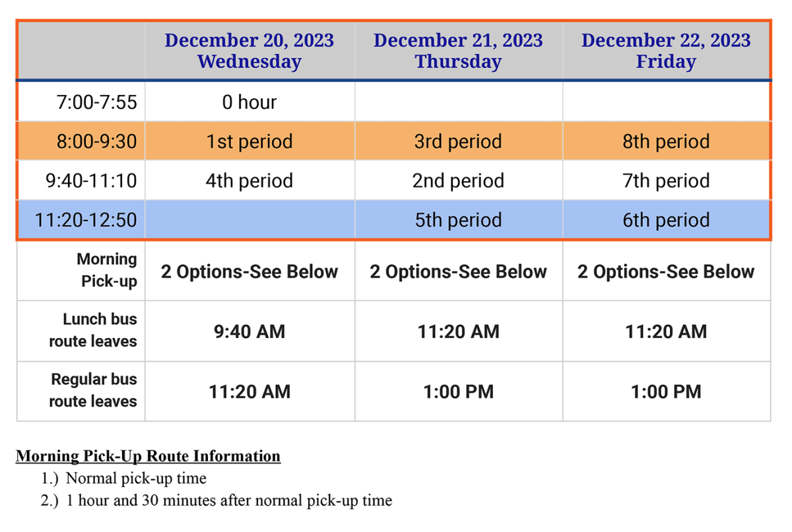Click the 1st period cell
The image size is (792, 532).
pyautogui.click(x=249, y=141)
